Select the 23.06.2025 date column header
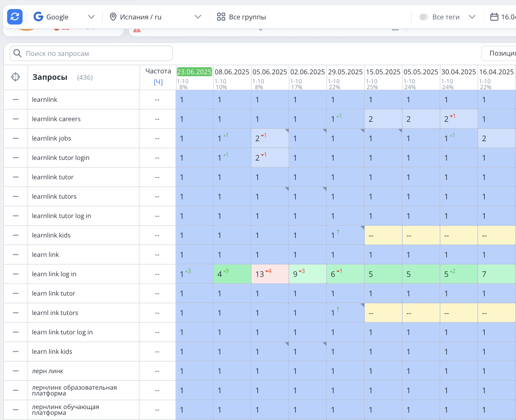Image resolution: width=516 pixels, height=420 pixels. click(x=194, y=72)
